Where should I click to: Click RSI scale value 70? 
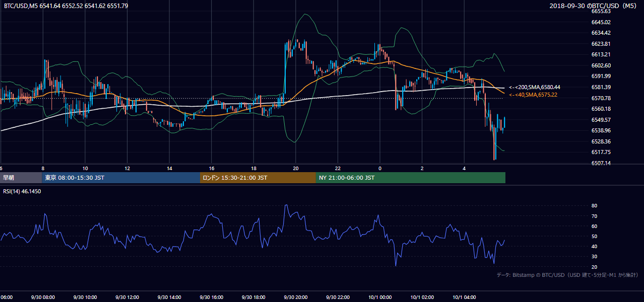click(x=595, y=216)
